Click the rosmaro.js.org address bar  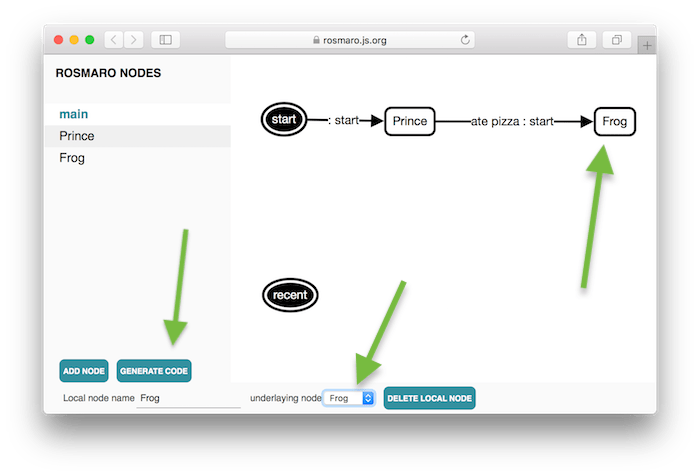point(350,40)
